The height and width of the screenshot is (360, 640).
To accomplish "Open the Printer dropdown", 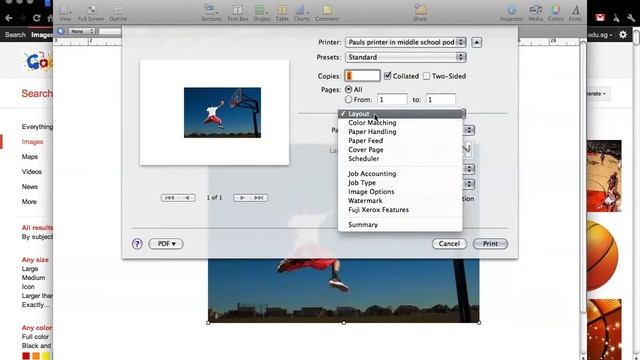I will coord(406,42).
